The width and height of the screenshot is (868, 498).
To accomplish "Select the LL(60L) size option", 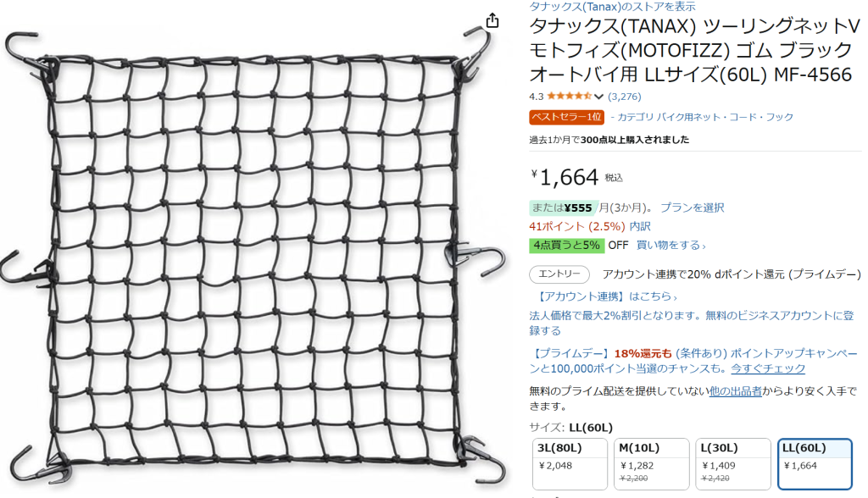I will pyautogui.click(x=814, y=462).
